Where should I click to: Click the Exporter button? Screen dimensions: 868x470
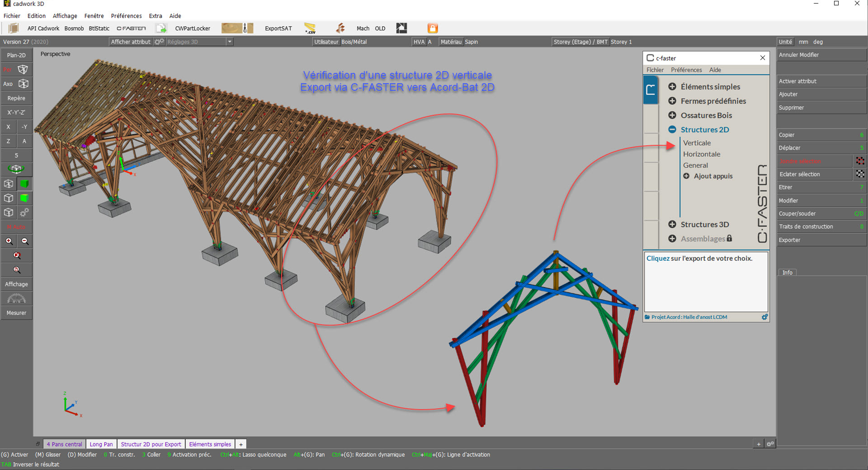point(821,240)
